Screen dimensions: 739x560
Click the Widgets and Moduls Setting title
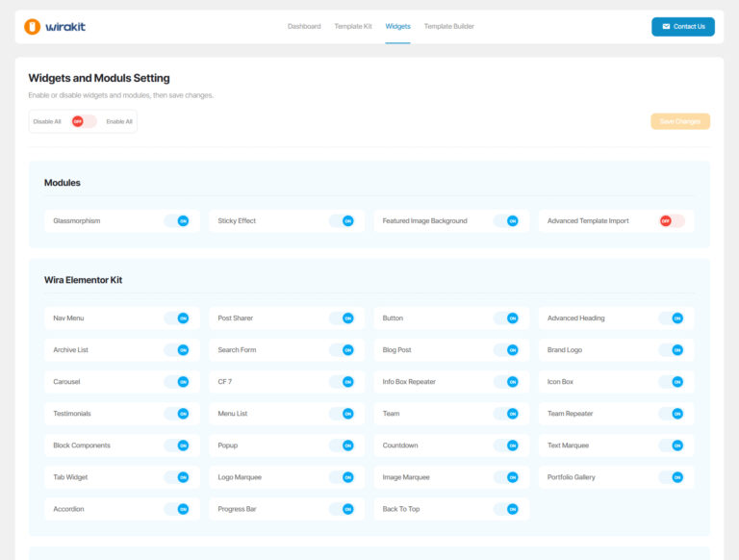click(99, 78)
